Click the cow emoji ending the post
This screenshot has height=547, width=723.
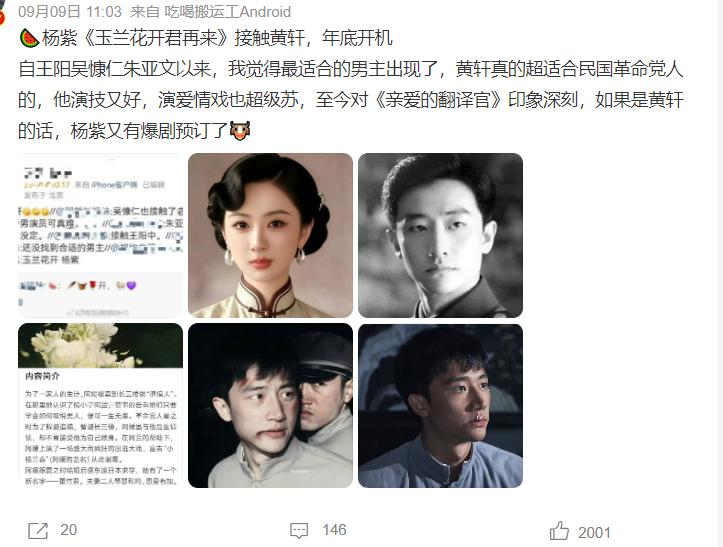(x=240, y=131)
